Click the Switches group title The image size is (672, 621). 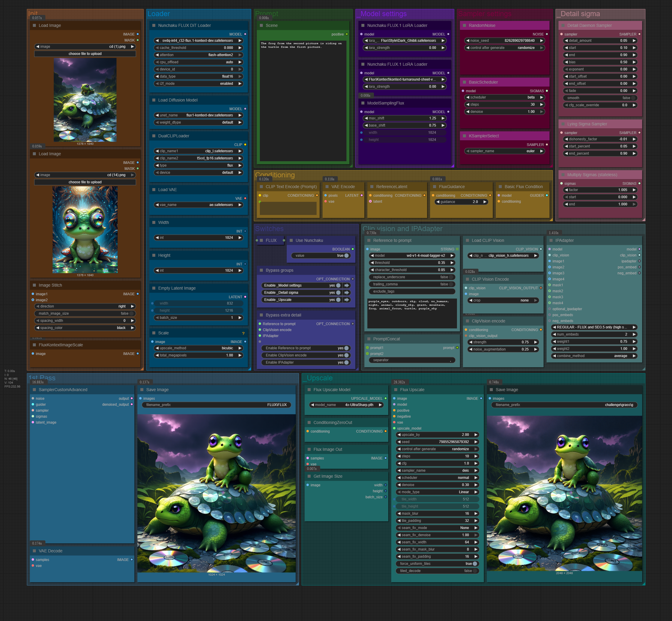coord(269,229)
